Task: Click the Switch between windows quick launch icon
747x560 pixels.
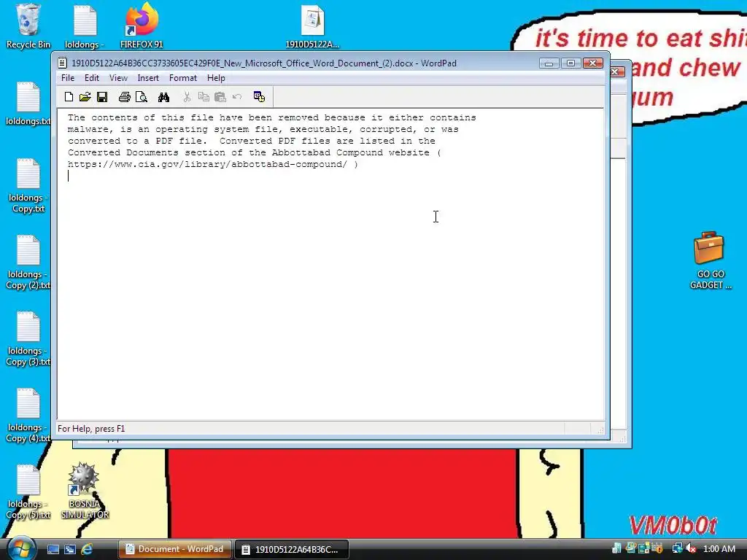Action: 70,550
